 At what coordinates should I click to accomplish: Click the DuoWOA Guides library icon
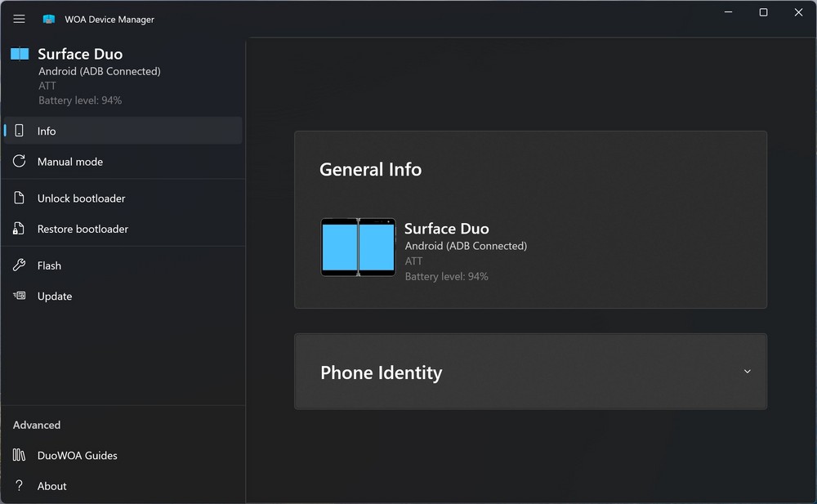coord(20,455)
